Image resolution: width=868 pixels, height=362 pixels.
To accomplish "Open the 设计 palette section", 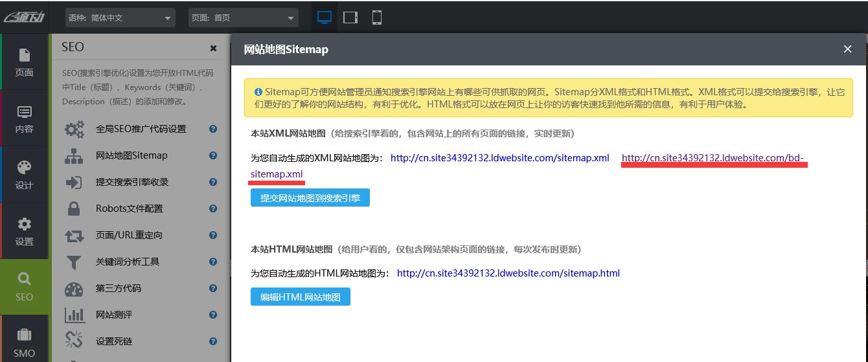I will coord(25,175).
